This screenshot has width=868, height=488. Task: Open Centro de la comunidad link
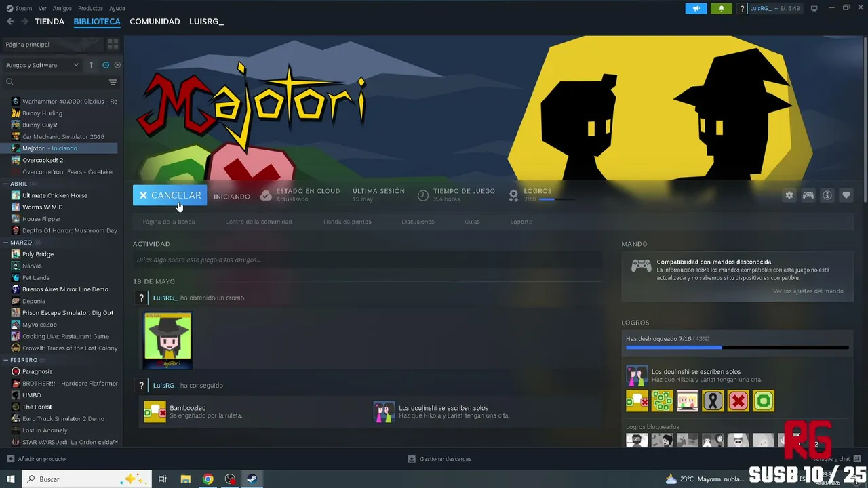pos(259,222)
